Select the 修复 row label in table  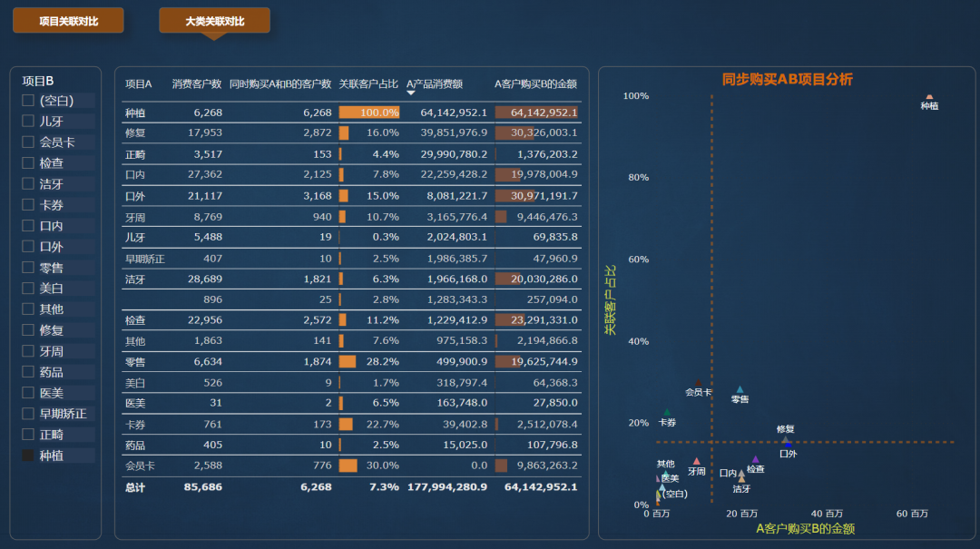point(135,133)
